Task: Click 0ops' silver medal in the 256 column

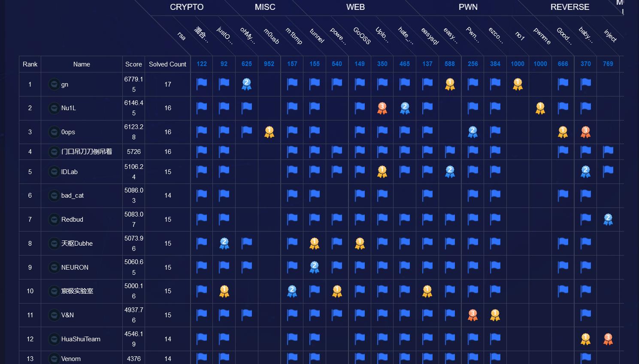Action: (x=472, y=132)
